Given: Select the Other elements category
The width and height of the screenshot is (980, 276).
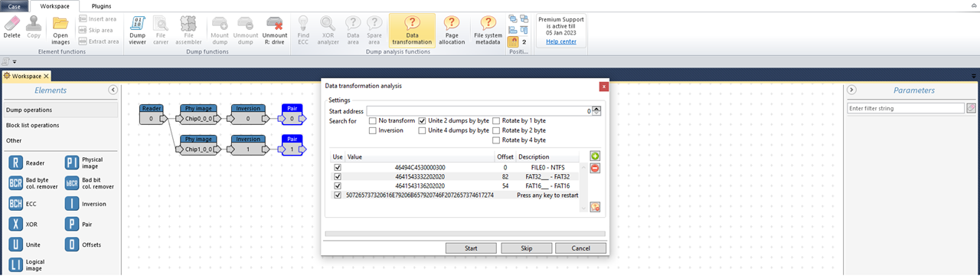Looking at the screenshot, I should (60, 140).
